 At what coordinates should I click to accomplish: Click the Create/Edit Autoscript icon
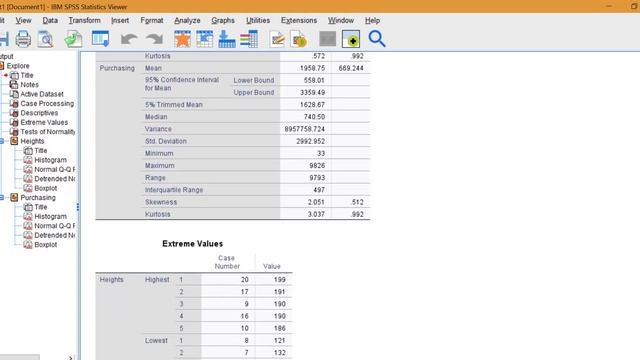(351, 39)
